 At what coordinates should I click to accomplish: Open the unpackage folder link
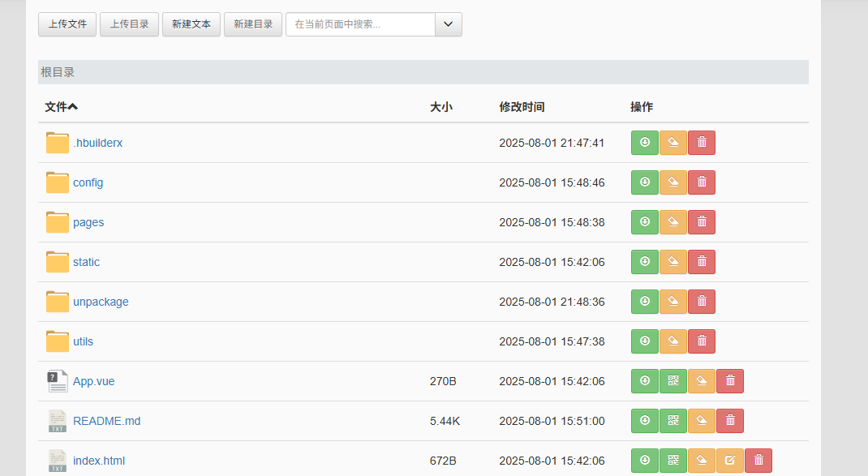pyautogui.click(x=101, y=302)
